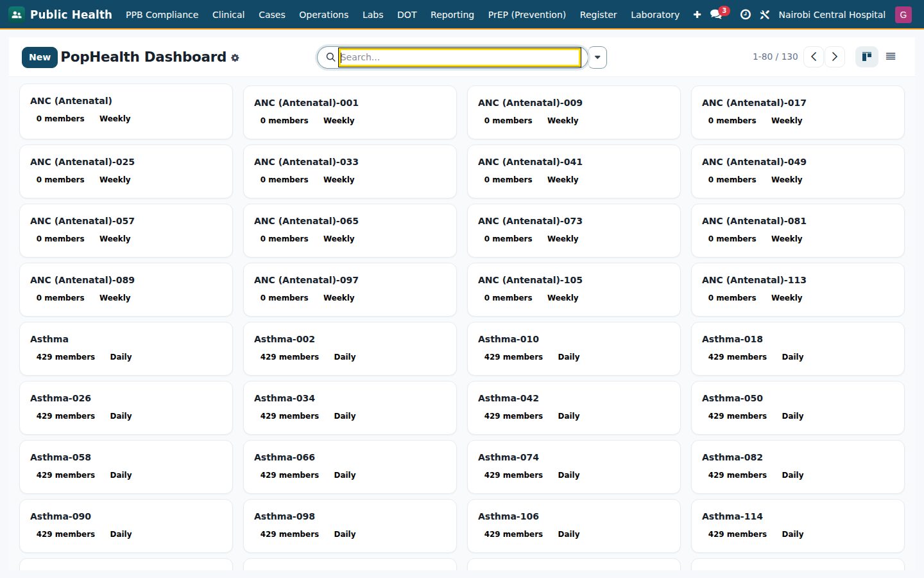Open the ANC (Antenatal)-049 card
Screen dimensions: 924x578
798,171
